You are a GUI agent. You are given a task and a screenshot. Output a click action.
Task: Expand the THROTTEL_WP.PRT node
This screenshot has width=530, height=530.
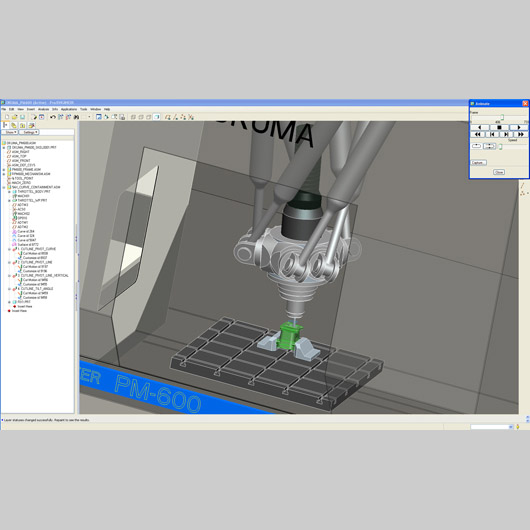9,200
